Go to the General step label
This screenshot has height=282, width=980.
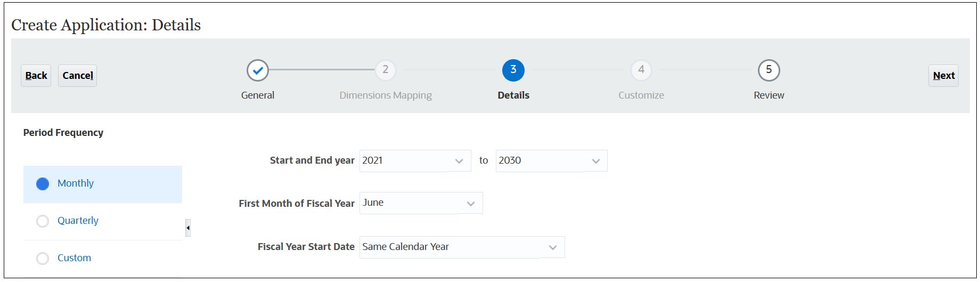click(x=258, y=95)
